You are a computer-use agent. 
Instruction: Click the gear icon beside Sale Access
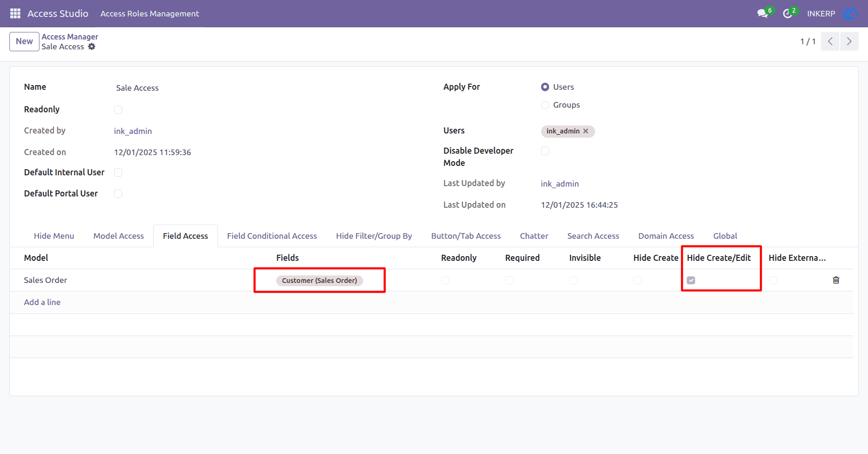point(92,47)
